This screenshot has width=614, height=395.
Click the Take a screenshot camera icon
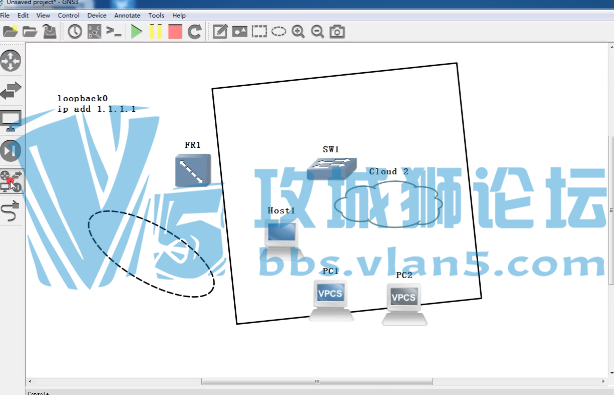click(x=337, y=31)
